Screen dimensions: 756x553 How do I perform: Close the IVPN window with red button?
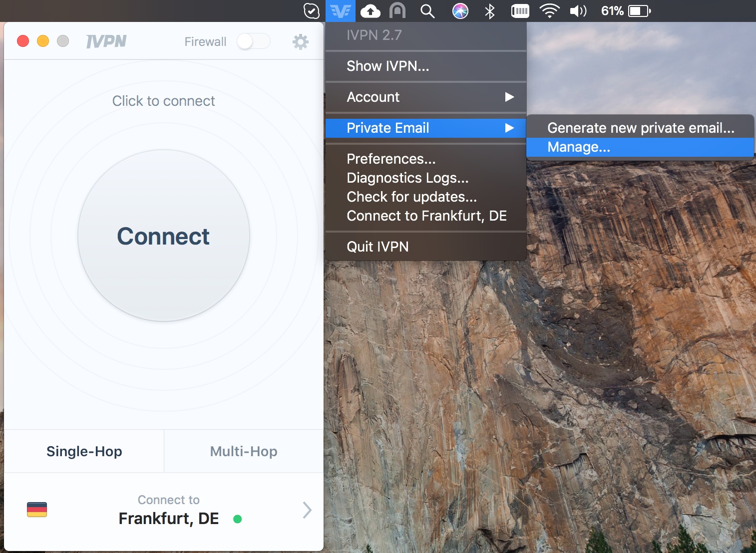tap(23, 41)
